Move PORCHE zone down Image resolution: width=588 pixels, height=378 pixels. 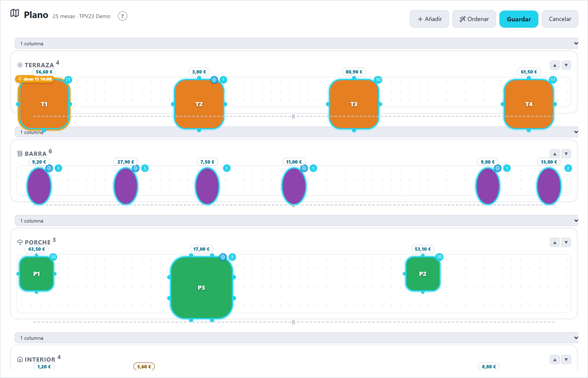click(x=566, y=243)
